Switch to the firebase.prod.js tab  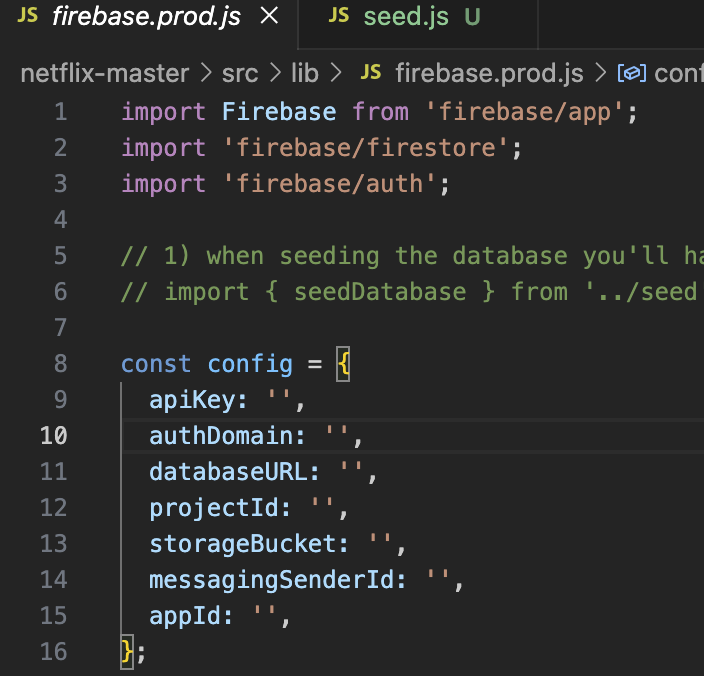(x=147, y=17)
